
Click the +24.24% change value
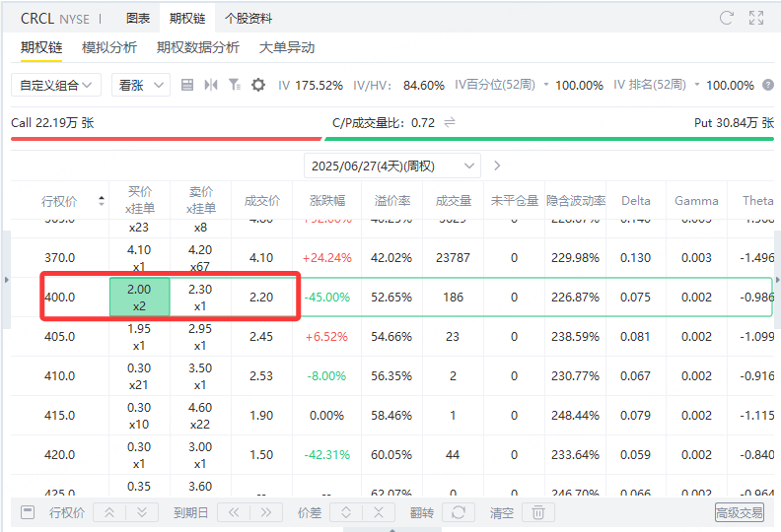pos(327,258)
